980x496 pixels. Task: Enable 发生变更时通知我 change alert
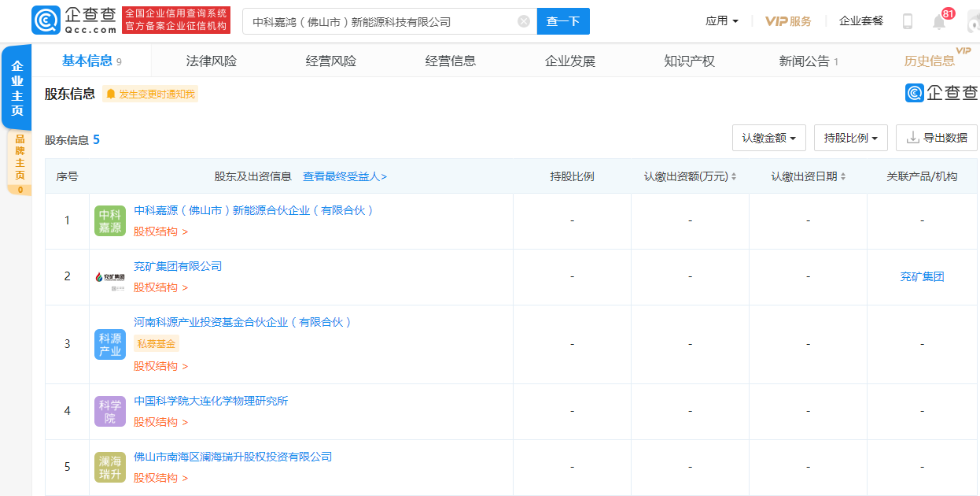[x=150, y=94]
